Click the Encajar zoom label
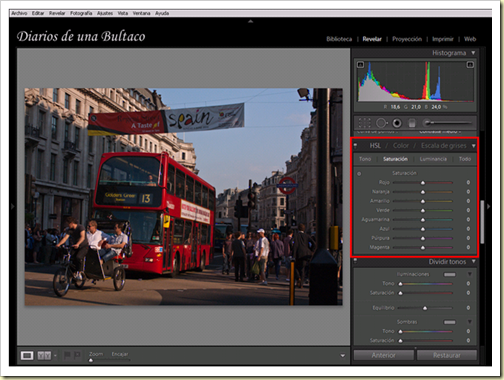The height and width of the screenshot is (380, 504). coord(120,354)
